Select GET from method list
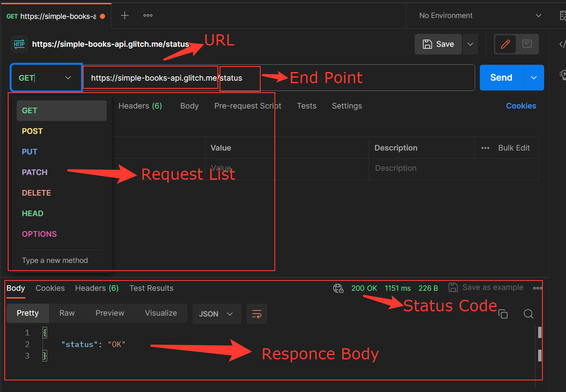This screenshot has width=566, height=392. [62, 111]
